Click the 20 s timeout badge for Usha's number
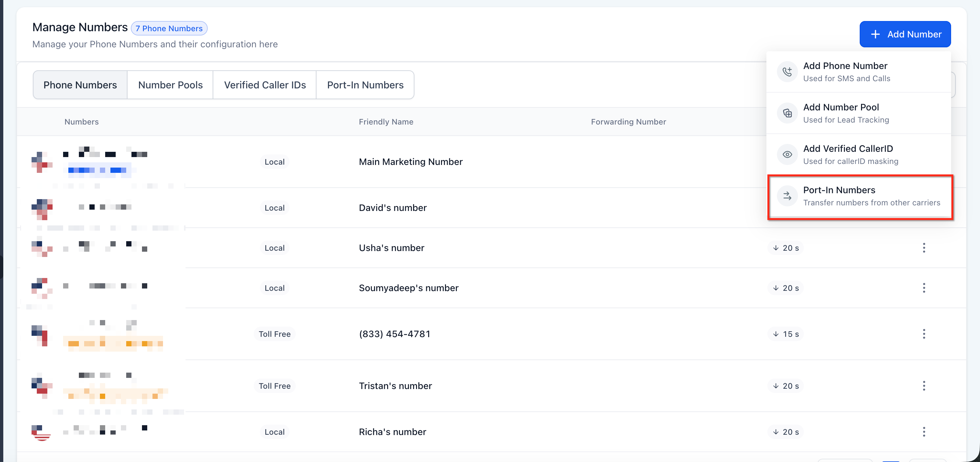Viewport: 980px width, 462px height. point(785,248)
